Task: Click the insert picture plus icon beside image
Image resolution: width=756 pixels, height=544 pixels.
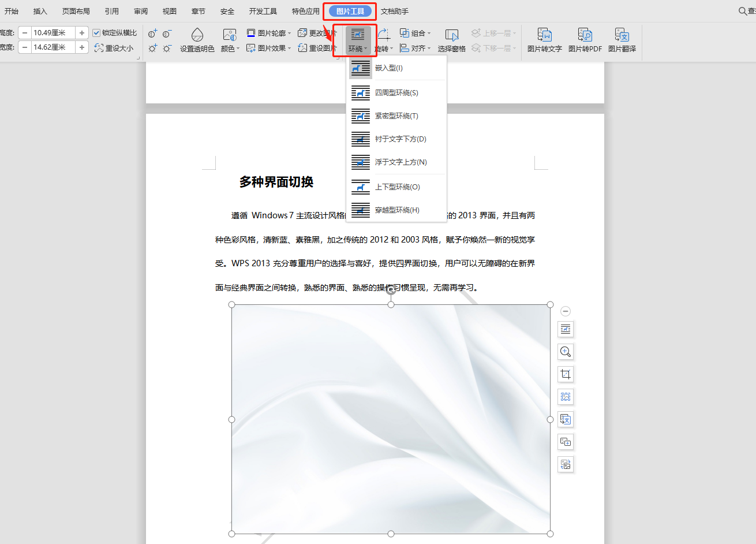Action: pos(566,442)
